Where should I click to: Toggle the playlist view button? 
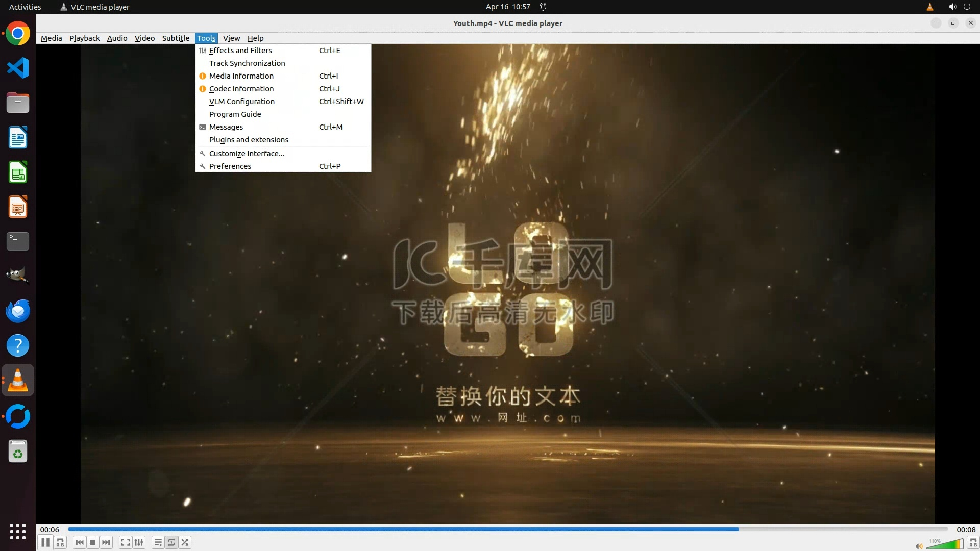tap(158, 542)
